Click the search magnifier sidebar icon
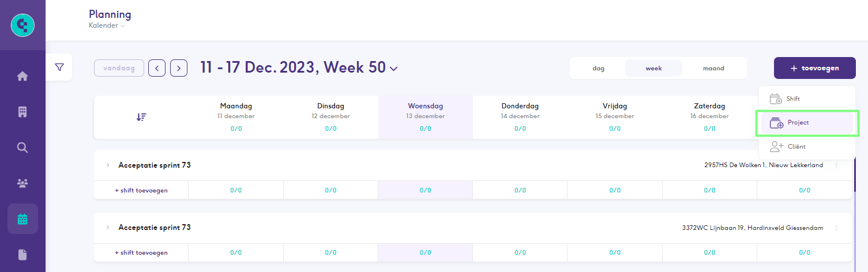 (22, 148)
